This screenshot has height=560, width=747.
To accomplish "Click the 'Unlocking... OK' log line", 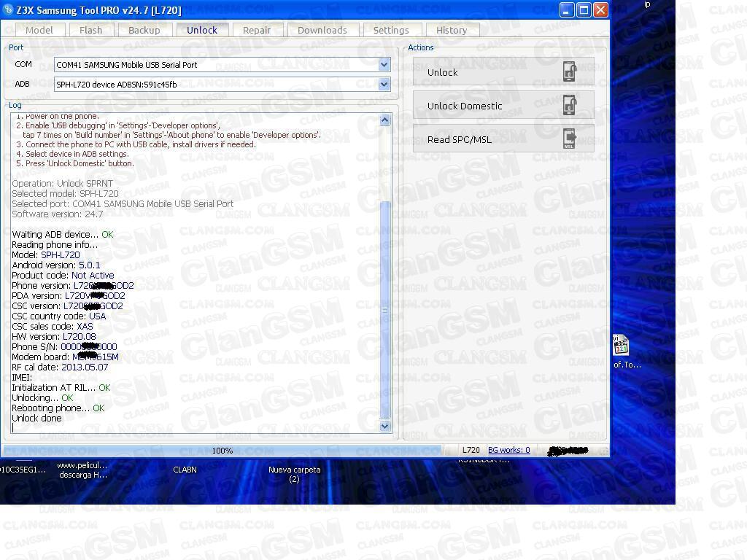I will click(x=42, y=397).
